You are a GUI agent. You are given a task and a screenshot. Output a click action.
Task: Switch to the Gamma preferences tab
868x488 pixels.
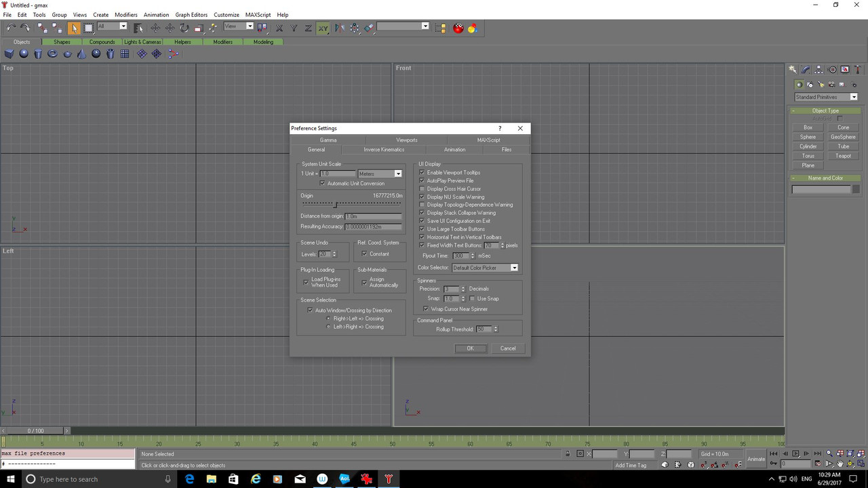coord(328,140)
